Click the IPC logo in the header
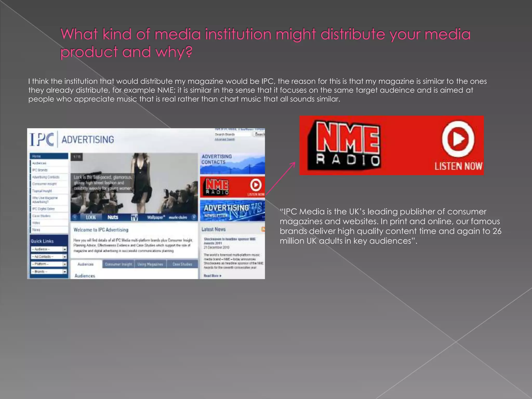This screenshot has width=532, height=399. 42,139
